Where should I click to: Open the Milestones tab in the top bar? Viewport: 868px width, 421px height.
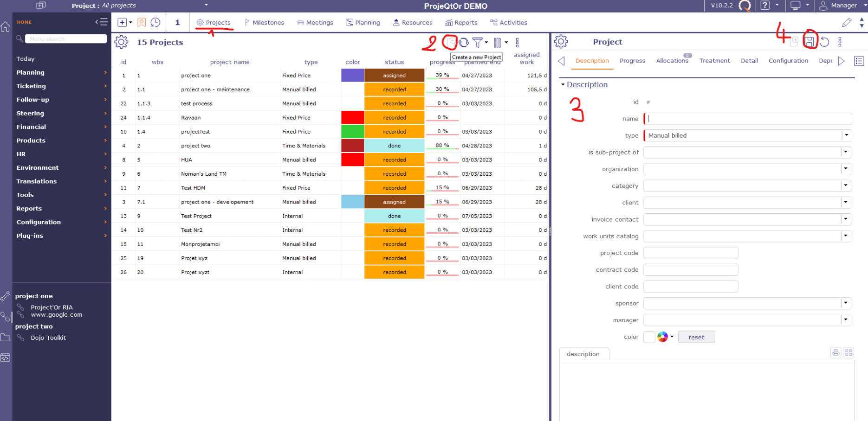264,22
